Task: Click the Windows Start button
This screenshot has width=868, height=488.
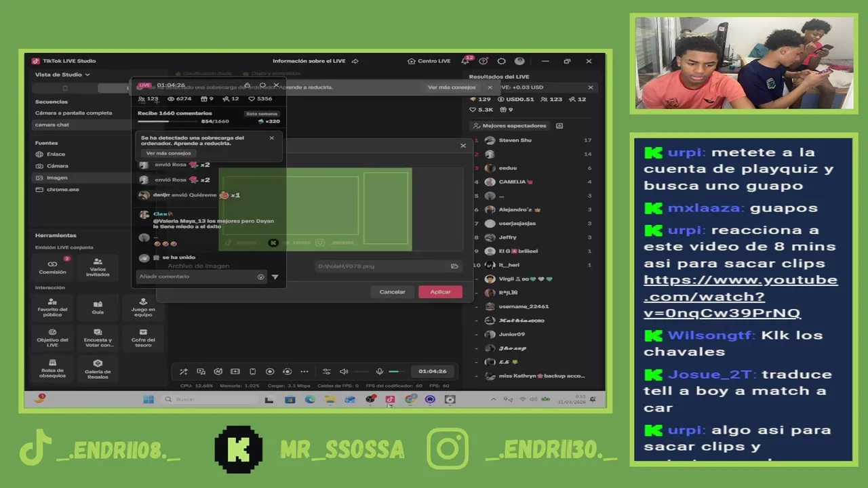Action: pos(148,399)
